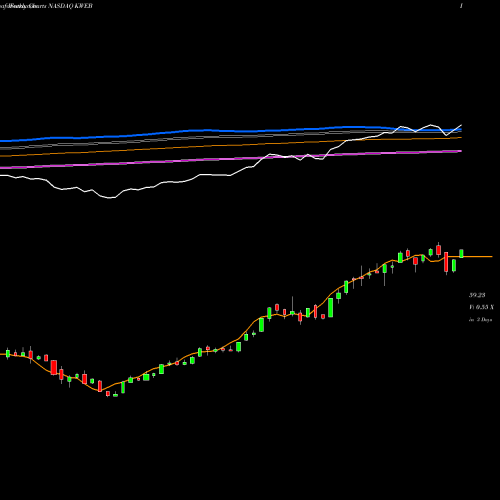Viewport: 500px width, 500px height.
Task: Click the 39.23 price label
Action: [x=477, y=295]
